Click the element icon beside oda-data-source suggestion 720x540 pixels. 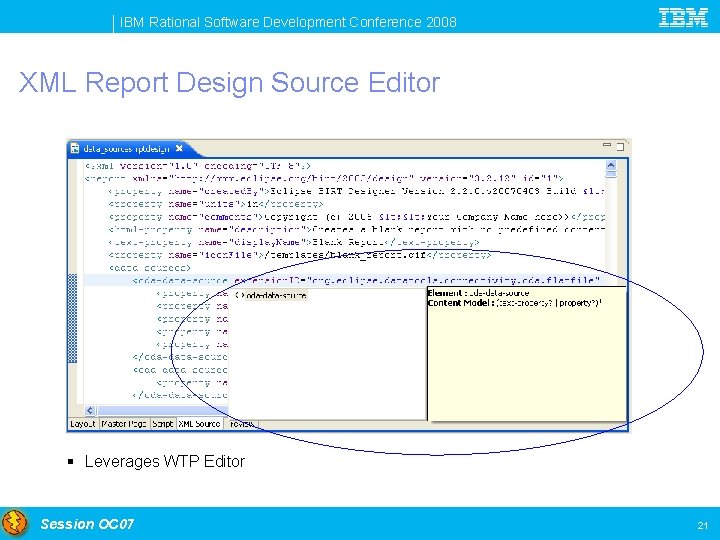pos(239,295)
